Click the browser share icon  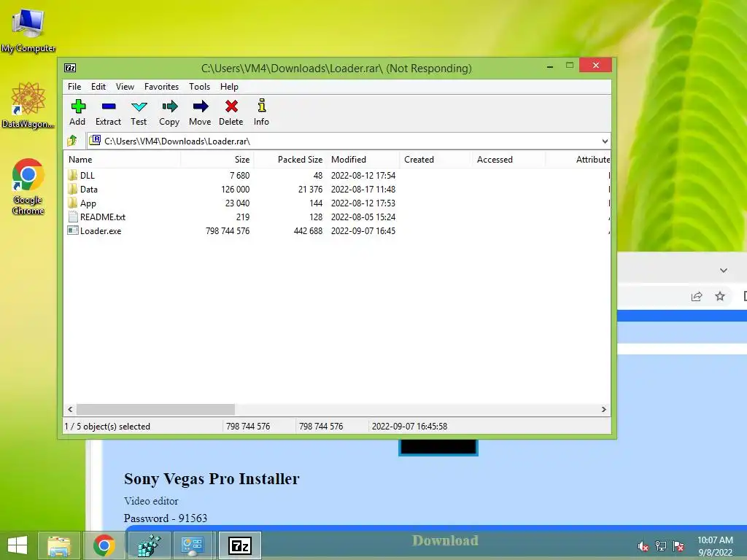pyautogui.click(x=697, y=296)
